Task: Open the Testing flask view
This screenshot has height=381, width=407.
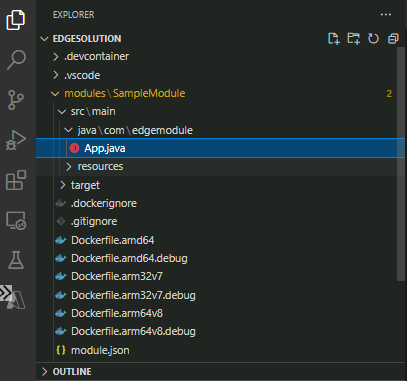Action: pyautogui.click(x=16, y=260)
